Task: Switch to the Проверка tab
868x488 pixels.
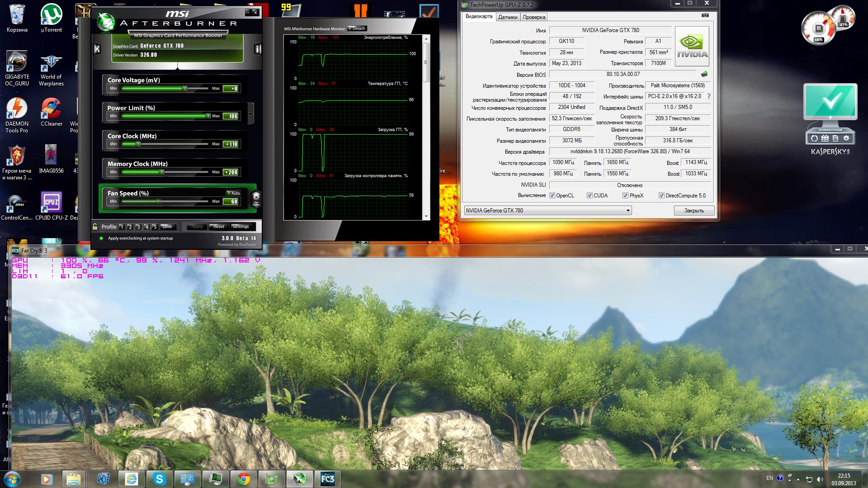Action: (534, 17)
